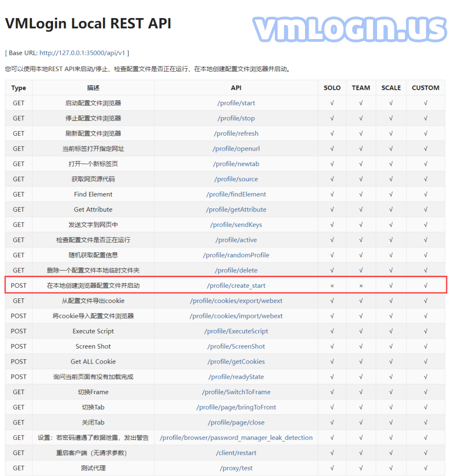Open the /proxy/test API link
This screenshot has width=451, height=476.
(236, 468)
